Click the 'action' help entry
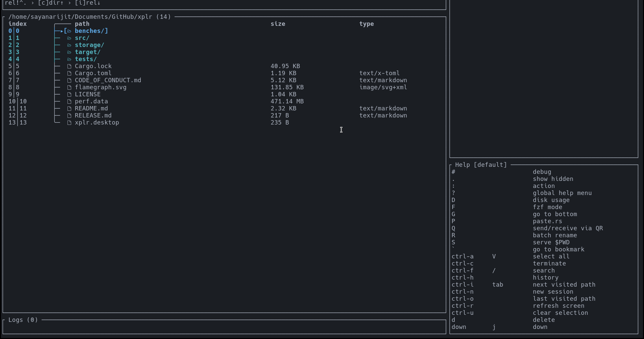This screenshot has width=644, height=339. click(x=544, y=186)
